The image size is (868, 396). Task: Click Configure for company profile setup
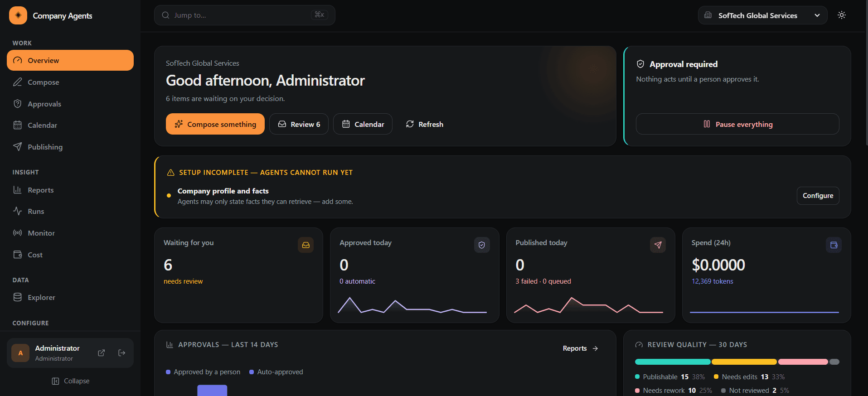point(818,196)
